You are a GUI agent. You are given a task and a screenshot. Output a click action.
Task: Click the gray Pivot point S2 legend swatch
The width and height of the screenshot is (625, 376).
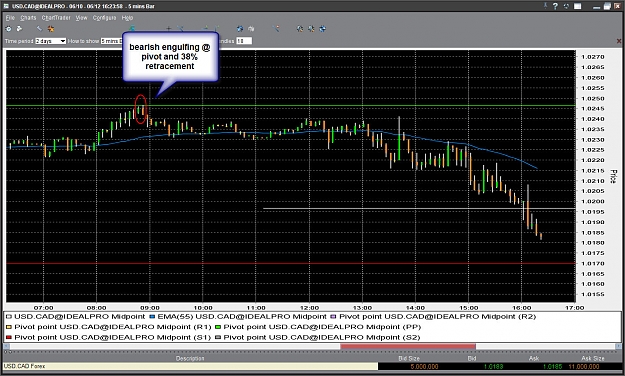pos(218,337)
